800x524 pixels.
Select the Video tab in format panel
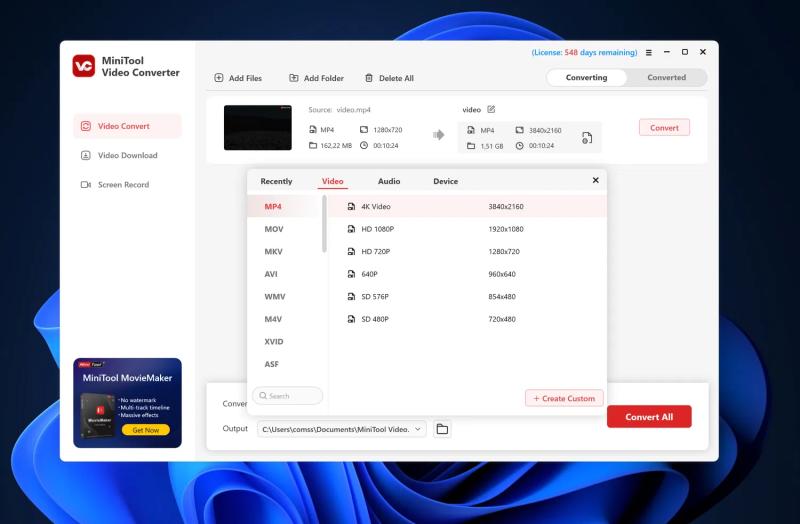coord(333,181)
